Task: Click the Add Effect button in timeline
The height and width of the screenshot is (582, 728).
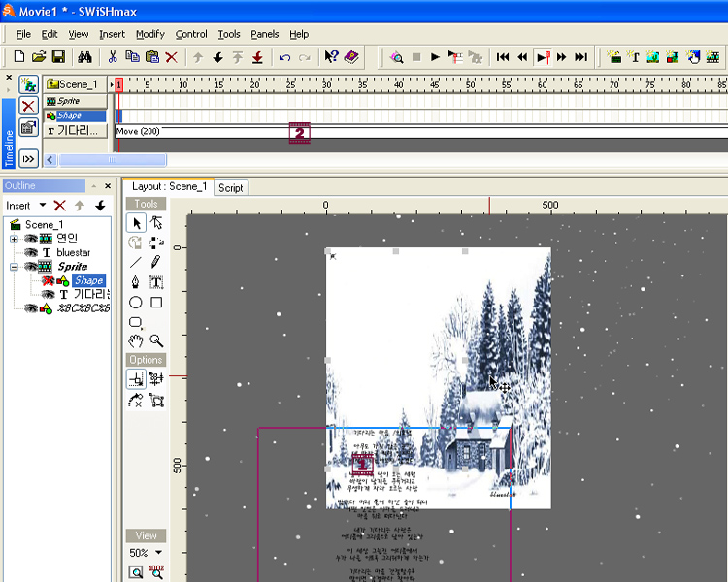Action: (28, 85)
